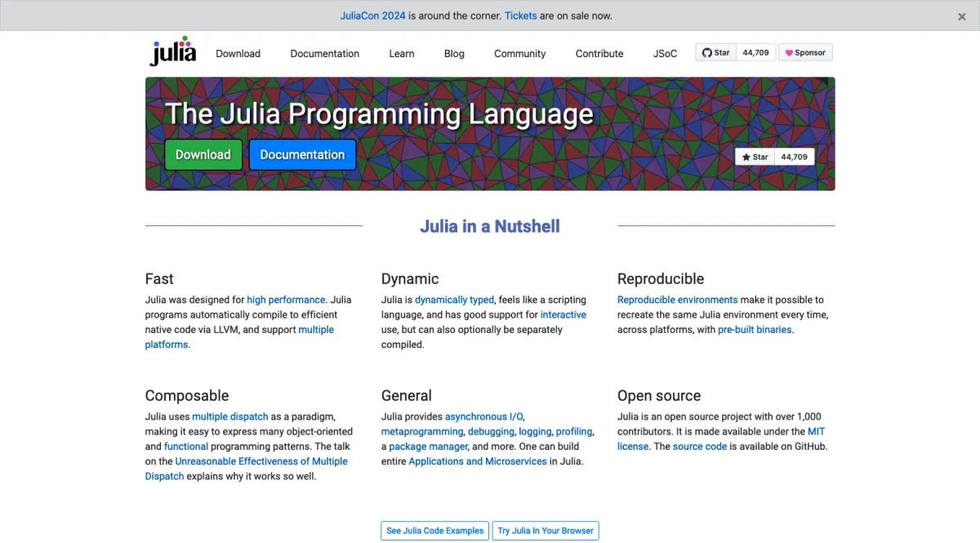
Task: Click the See Julia Code Examples button
Action: (x=434, y=531)
